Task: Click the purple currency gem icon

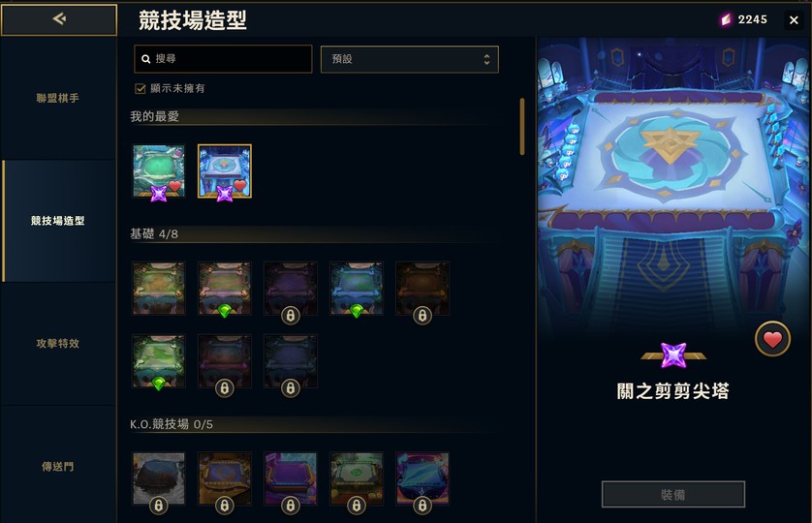Action: coord(726,19)
